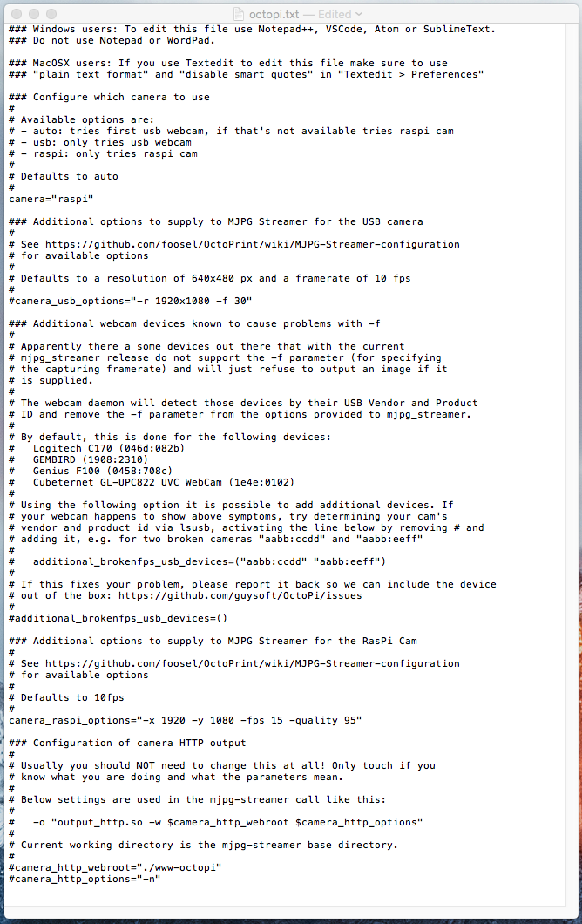Click the #additional_brokenfps_usb_devices=() line
582x924 pixels.
tap(118, 618)
